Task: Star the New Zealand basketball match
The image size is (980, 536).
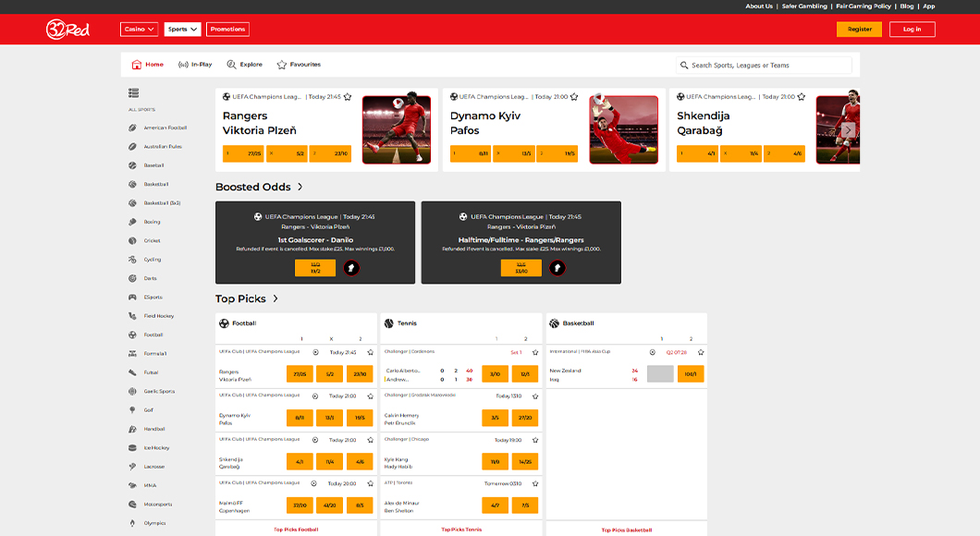Action: 701,352
